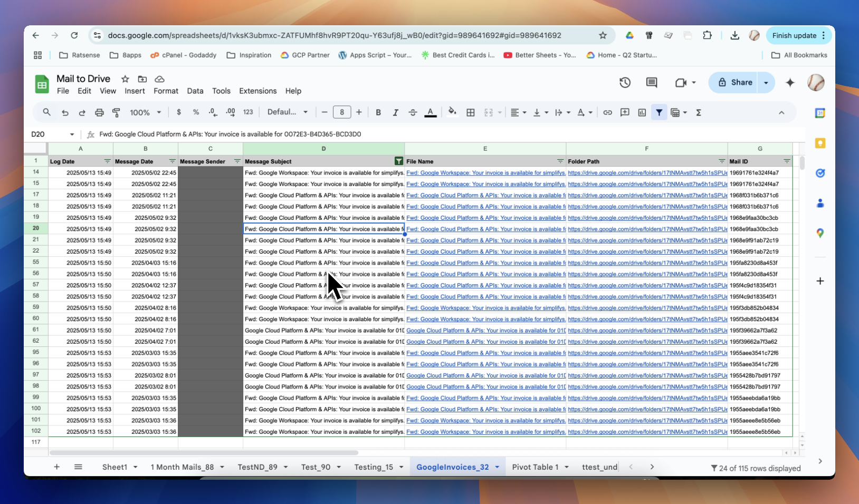Viewport: 859px width, 504px height.
Task: Open Google Keep side panel
Action: point(820,143)
